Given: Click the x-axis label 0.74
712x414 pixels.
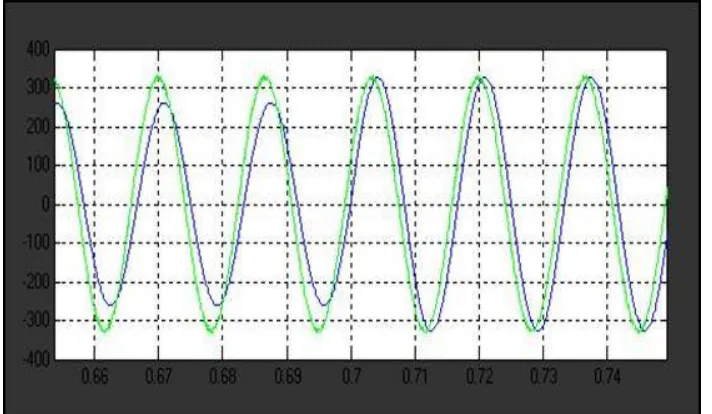Looking at the screenshot, I should coord(607,376).
